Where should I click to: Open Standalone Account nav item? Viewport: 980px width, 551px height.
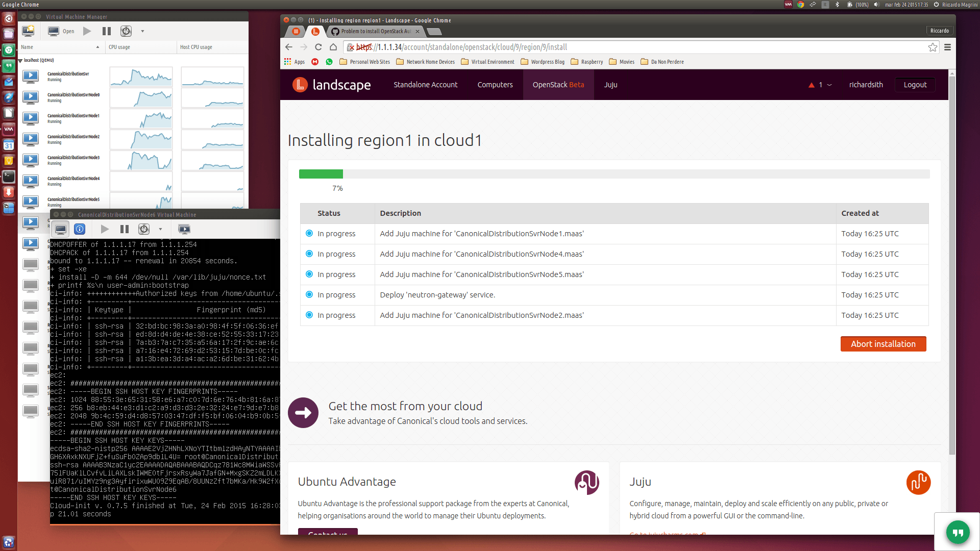(426, 85)
